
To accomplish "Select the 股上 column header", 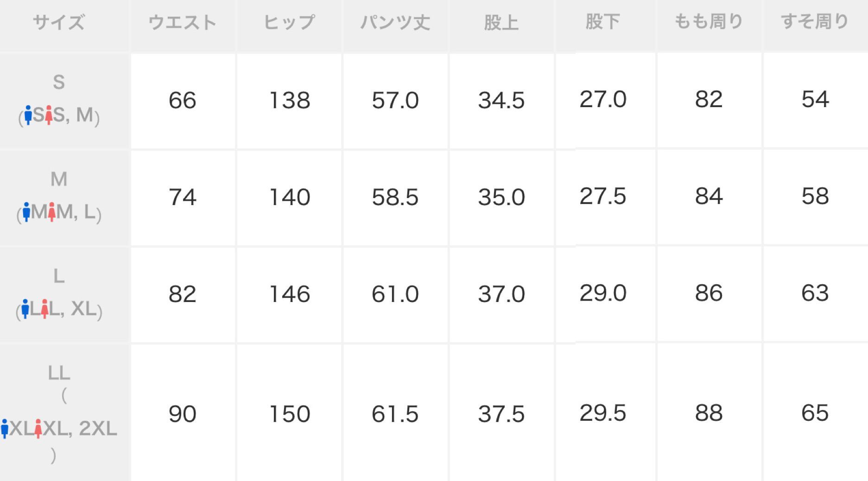I will pyautogui.click(x=501, y=22).
